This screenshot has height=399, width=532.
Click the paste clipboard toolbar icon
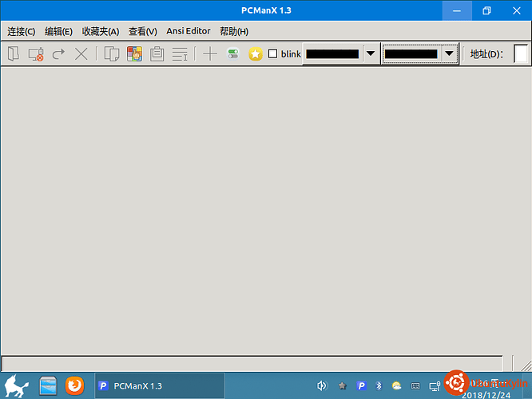point(157,54)
